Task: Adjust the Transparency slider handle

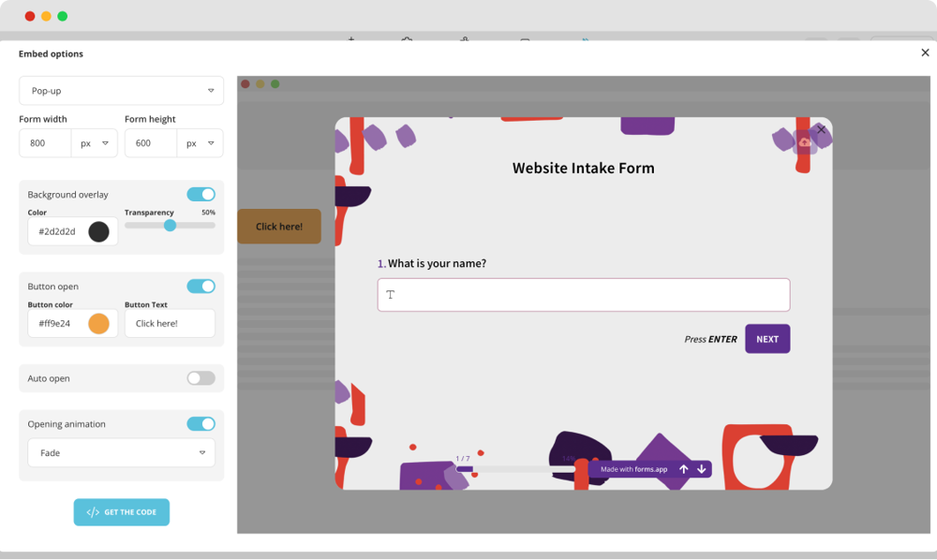Action: [x=170, y=225]
